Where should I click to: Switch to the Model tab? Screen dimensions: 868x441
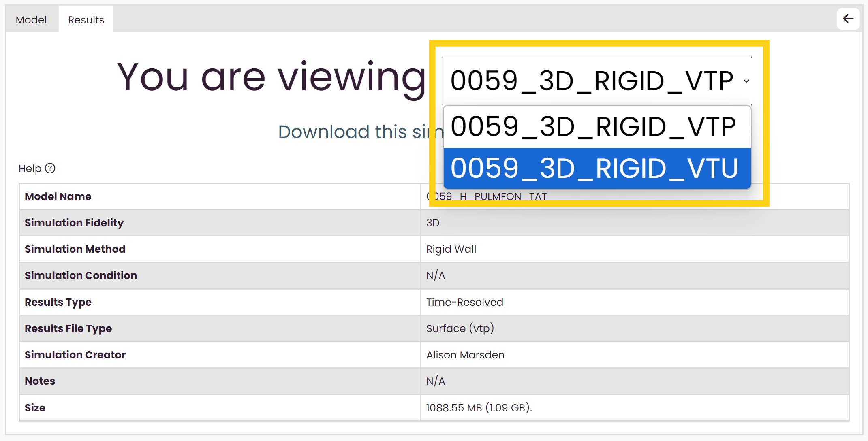pyautogui.click(x=31, y=19)
